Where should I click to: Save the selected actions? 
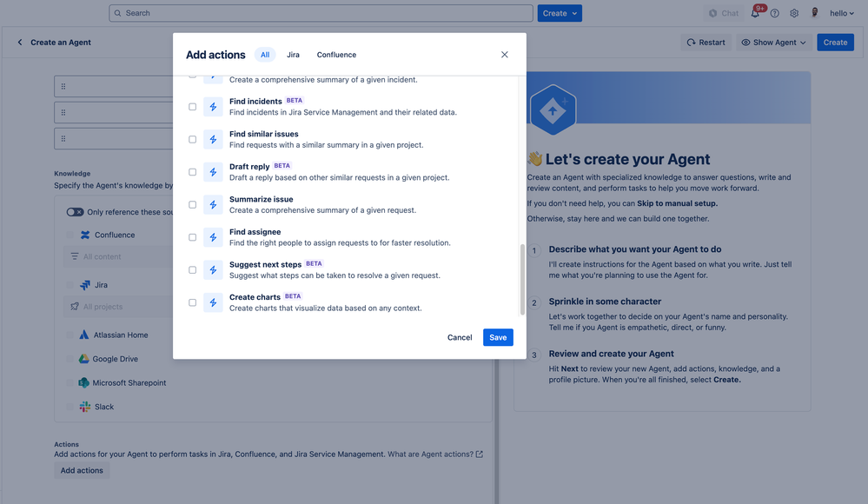click(x=498, y=337)
